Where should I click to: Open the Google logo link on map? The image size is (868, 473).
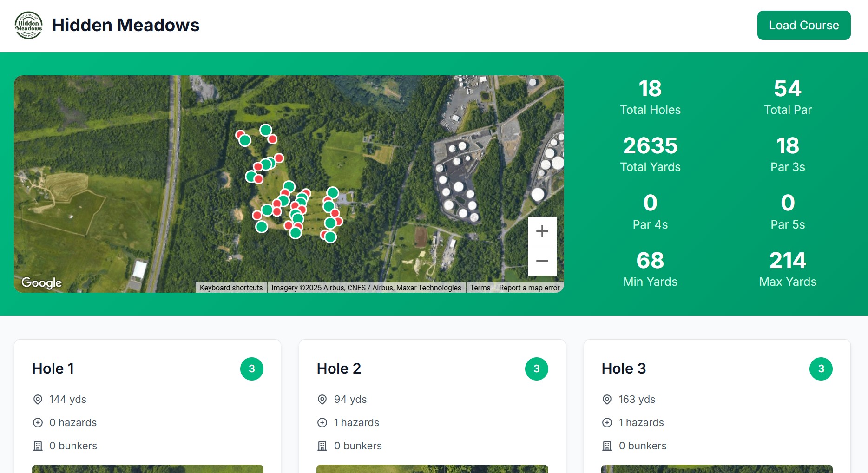[x=41, y=282]
